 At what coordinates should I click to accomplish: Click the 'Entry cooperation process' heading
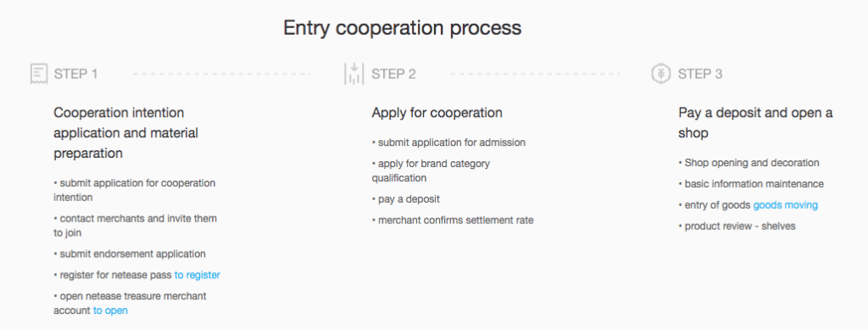tap(403, 28)
